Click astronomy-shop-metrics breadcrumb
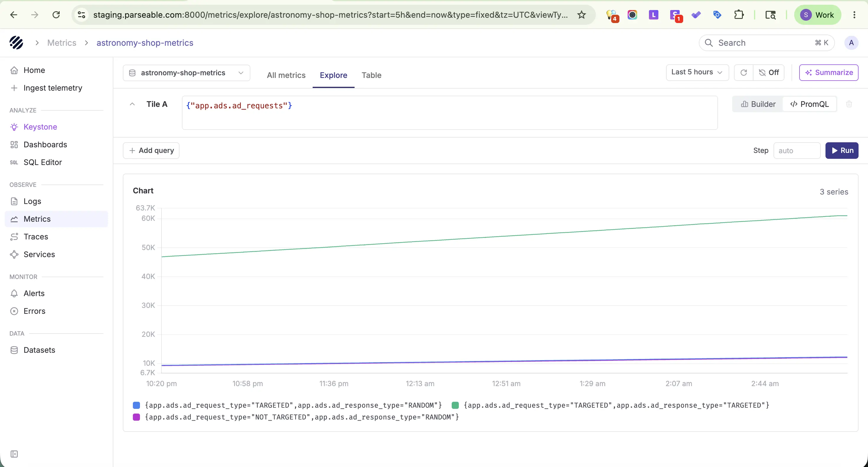Image resolution: width=868 pixels, height=467 pixels. (x=145, y=43)
